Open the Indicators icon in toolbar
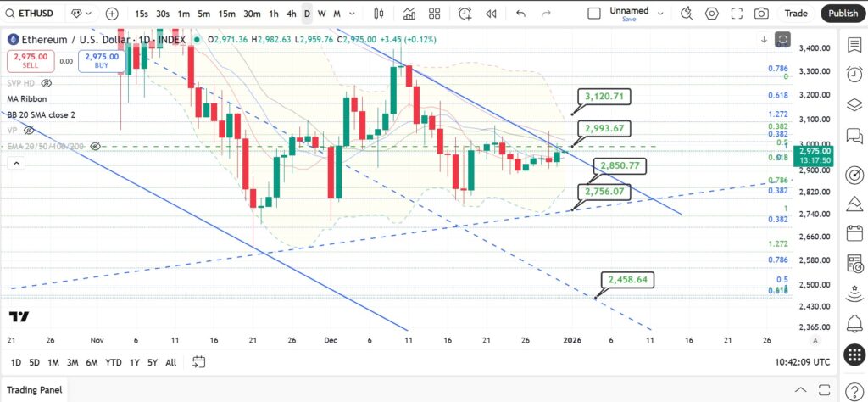868x402 pixels. (x=409, y=14)
